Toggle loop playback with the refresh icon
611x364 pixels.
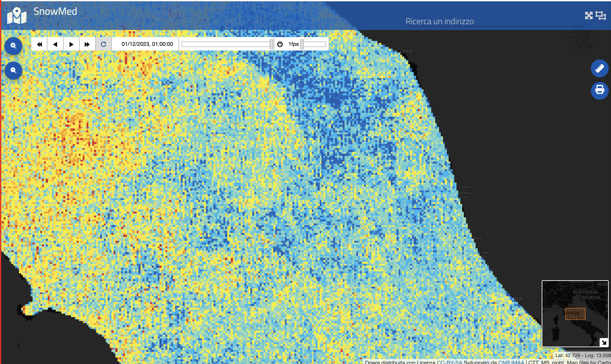point(103,44)
